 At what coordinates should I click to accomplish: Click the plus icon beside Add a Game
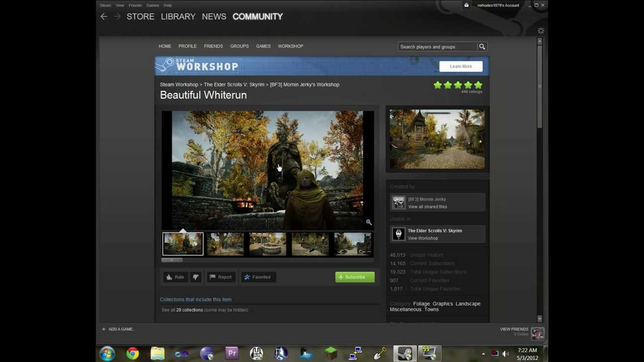(x=104, y=329)
